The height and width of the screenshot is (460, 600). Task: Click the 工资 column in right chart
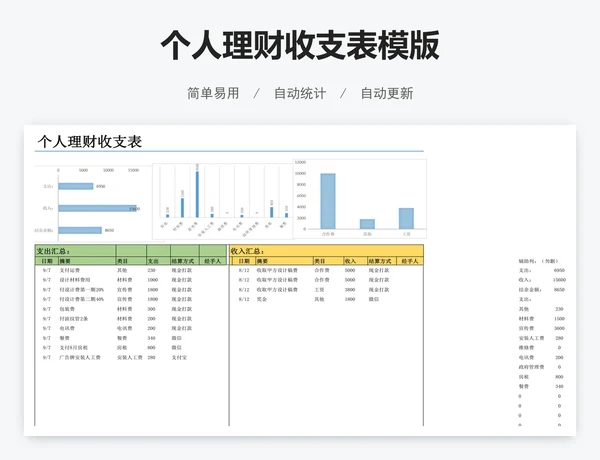[406, 219]
